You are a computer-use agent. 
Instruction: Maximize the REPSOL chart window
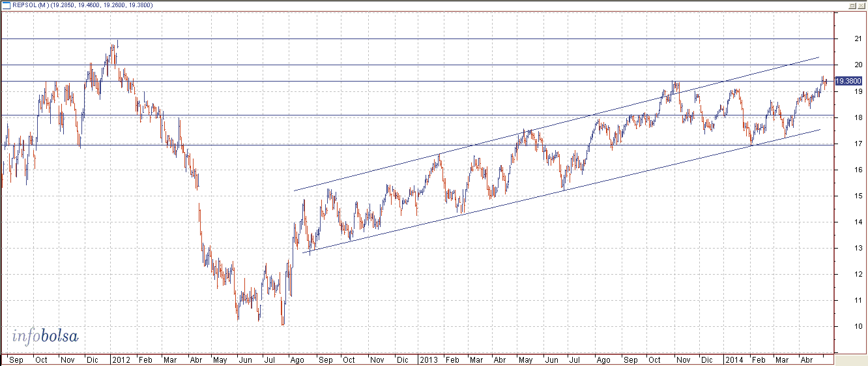point(852,5)
